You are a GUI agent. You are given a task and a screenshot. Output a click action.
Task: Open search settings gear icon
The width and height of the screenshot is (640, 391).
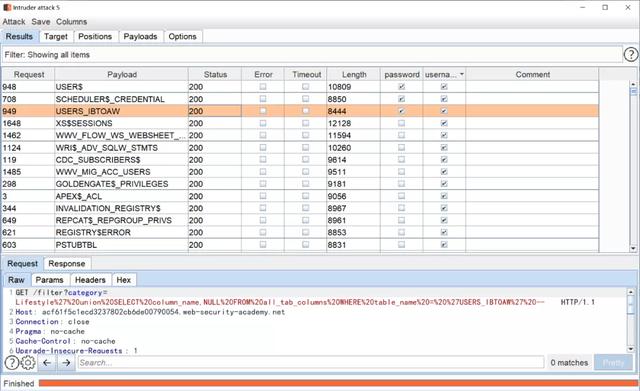pyautogui.click(x=28, y=362)
